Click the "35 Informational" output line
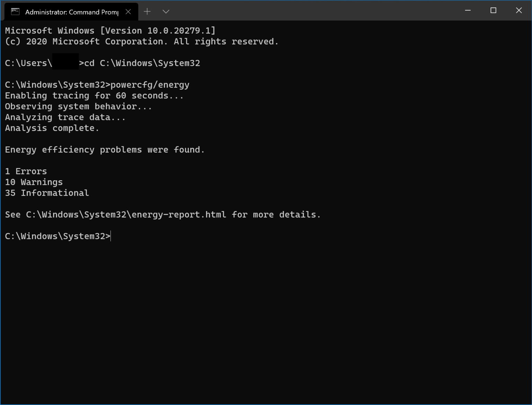 (x=47, y=193)
